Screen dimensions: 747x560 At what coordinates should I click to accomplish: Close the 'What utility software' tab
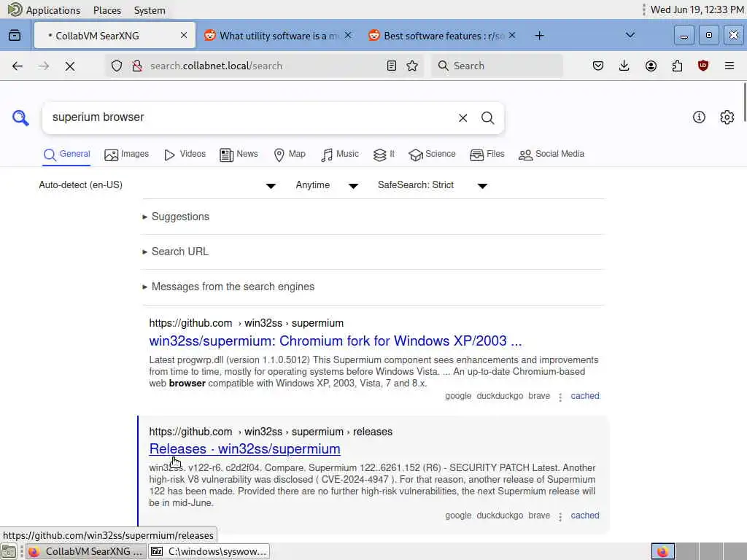click(x=348, y=35)
